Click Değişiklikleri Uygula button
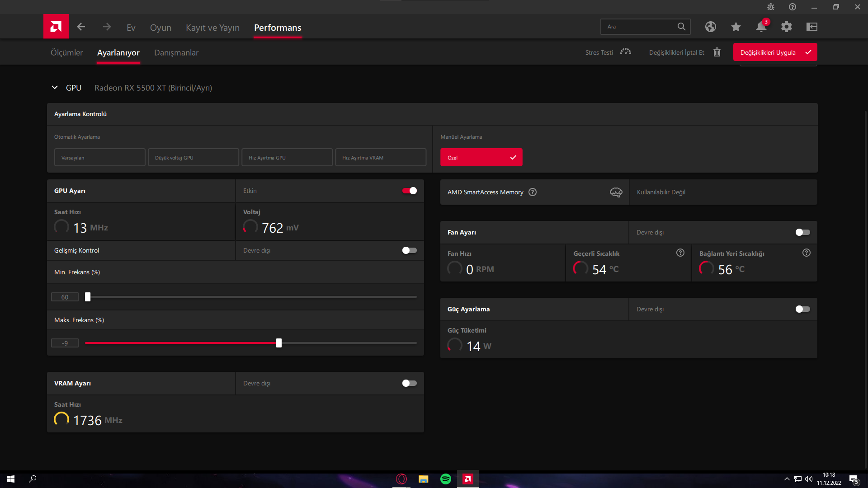The height and width of the screenshot is (488, 868). (774, 52)
